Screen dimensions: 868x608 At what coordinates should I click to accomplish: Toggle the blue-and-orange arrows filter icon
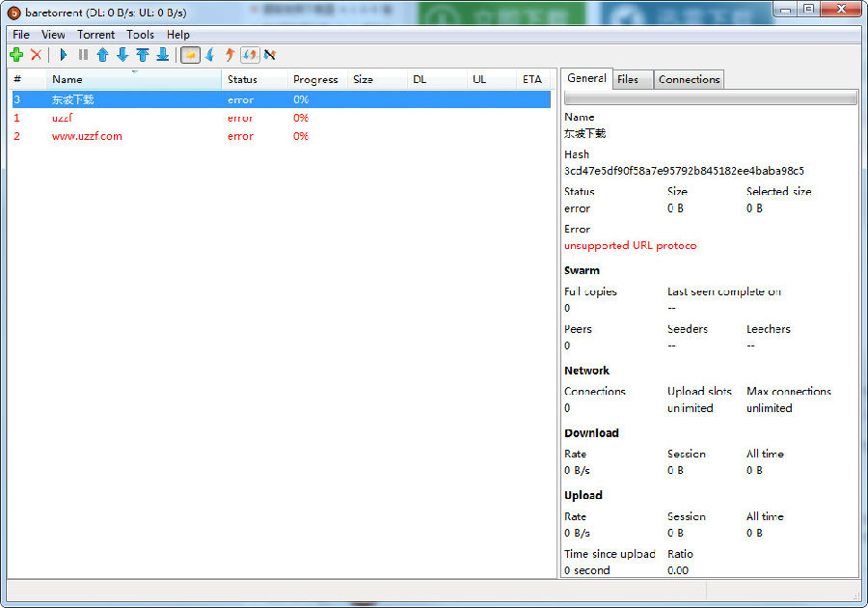point(250,54)
